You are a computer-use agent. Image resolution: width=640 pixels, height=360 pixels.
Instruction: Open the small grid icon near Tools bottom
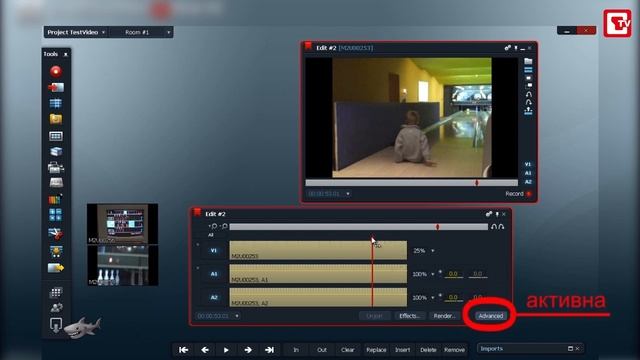pyautogui.click(x=56, y=292)
